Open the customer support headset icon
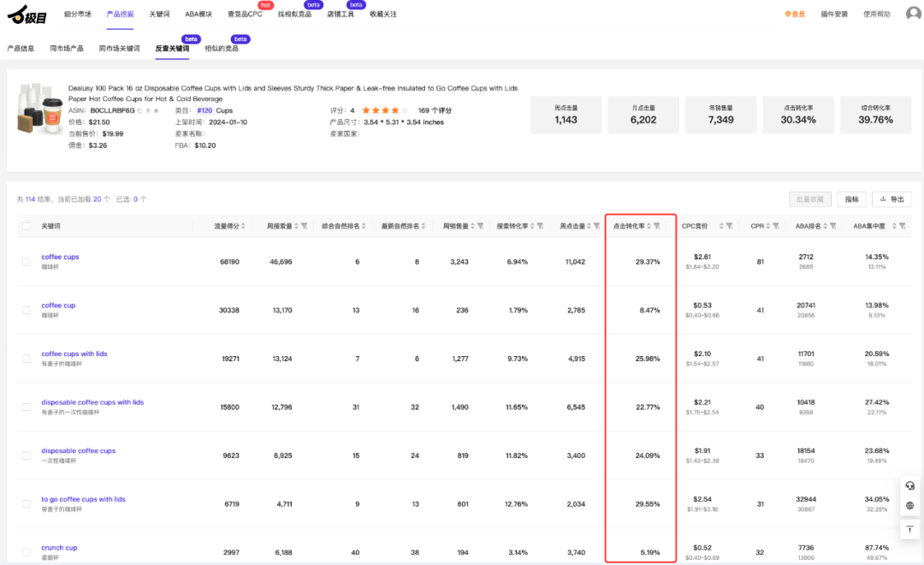924x565 pixels. [x=909, y=485]
